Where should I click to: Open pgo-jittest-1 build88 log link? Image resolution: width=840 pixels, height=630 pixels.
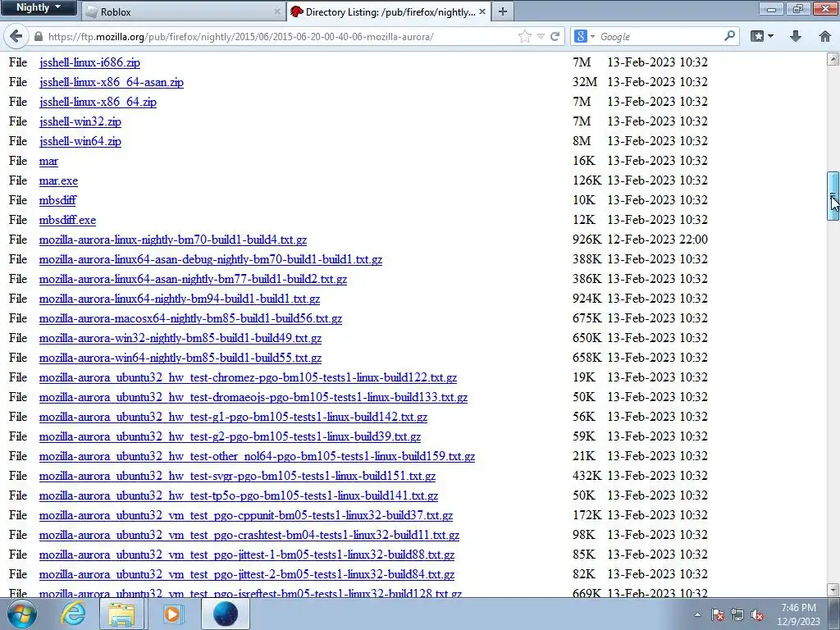[247, 555]
